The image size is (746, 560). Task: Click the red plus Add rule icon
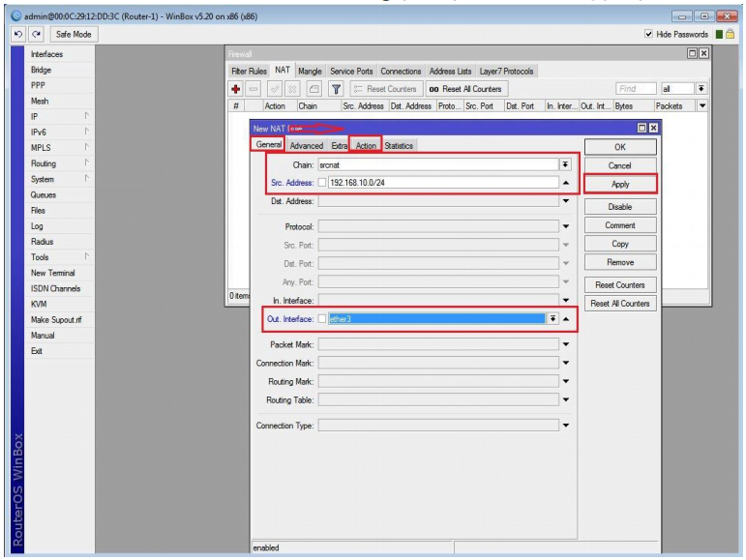[235, 89]
